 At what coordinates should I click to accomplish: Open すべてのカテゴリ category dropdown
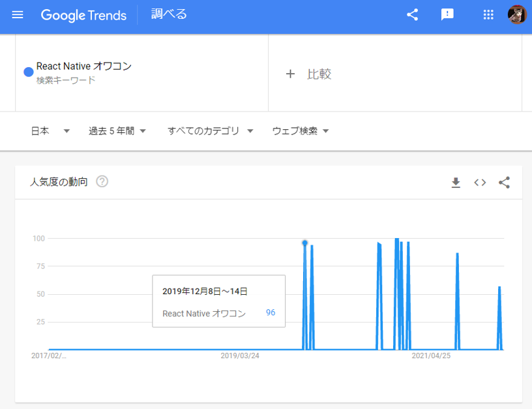pyautogui.click(x=211, y=131)
